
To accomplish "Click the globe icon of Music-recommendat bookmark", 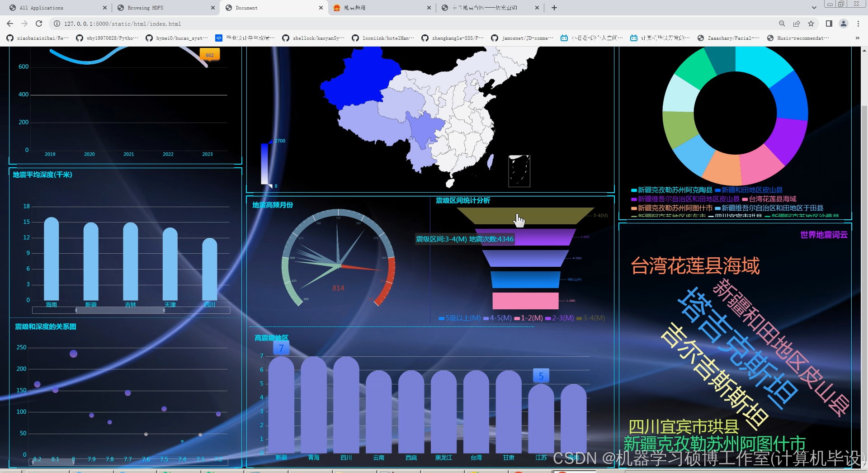I will click(x=770, y=38).
